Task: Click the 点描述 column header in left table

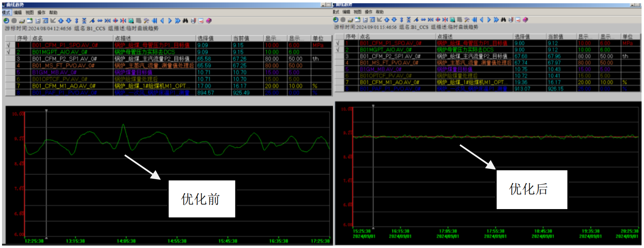Action: (x=154, y=38)
